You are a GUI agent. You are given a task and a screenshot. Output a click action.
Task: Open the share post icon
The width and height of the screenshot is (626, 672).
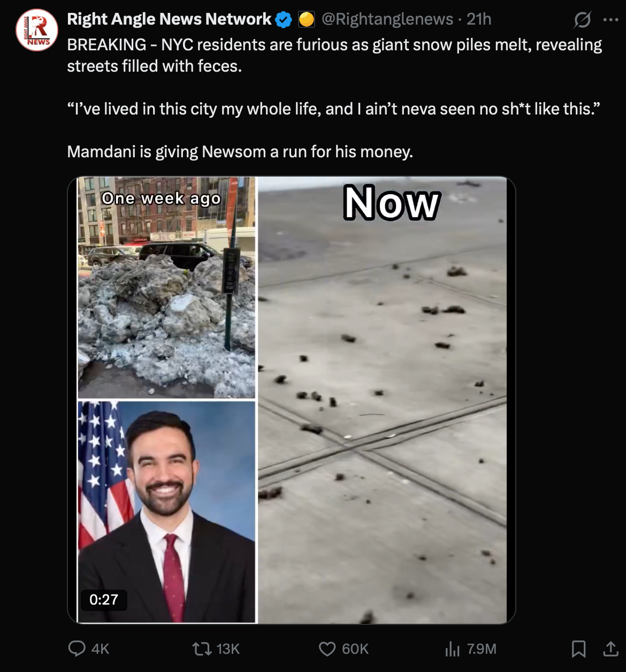click(x=610, y=648)
